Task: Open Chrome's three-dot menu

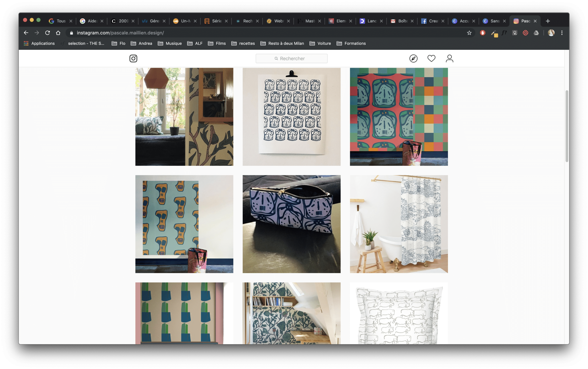Action: point(562,33)
